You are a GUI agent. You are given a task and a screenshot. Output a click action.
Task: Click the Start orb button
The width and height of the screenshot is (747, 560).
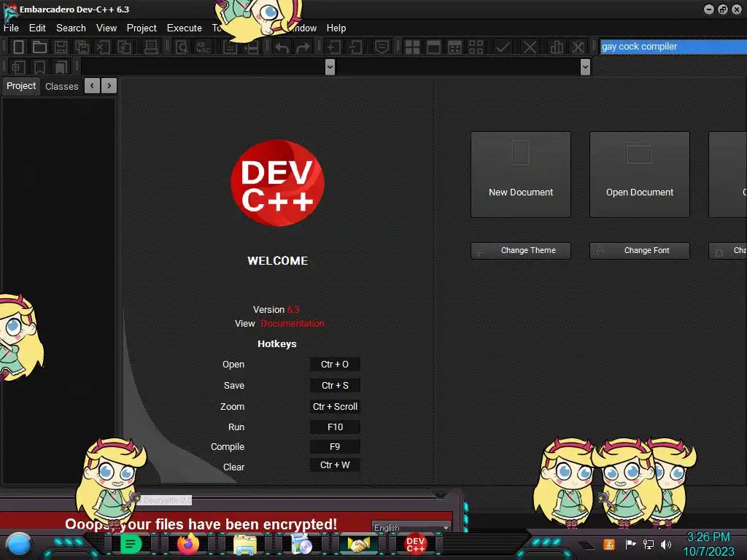pos(19,544)
